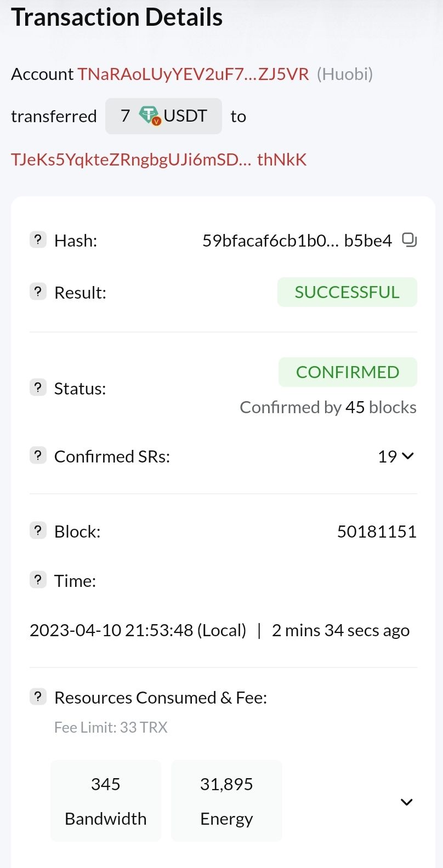Click the CONFIRMED status badge

coord(348,372)
